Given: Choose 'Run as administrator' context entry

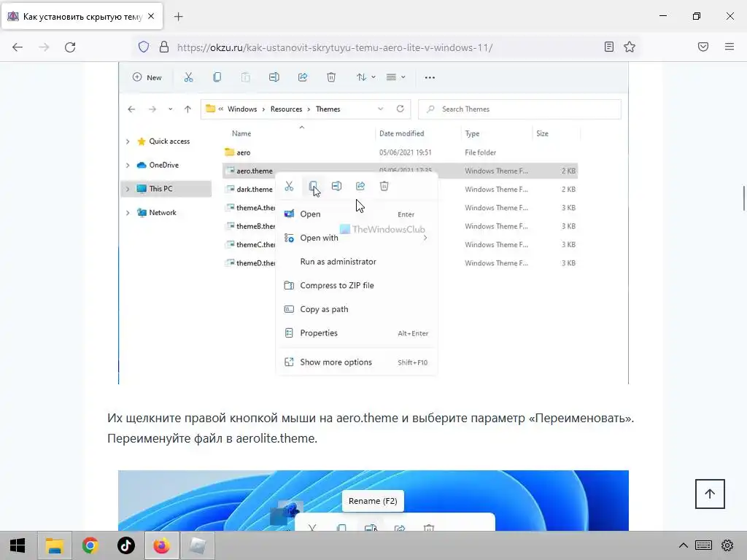Looking at the screenshot, I should pyautogui.click(x=356, y=262).
